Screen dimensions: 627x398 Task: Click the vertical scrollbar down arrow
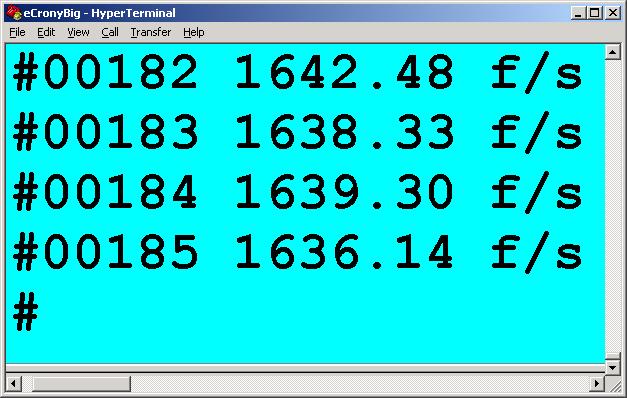click(x=613, y=367)
